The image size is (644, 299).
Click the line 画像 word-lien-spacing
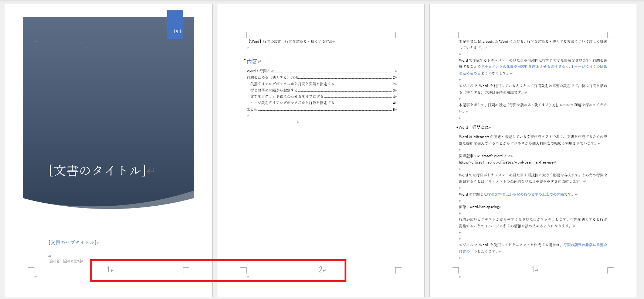479,207
